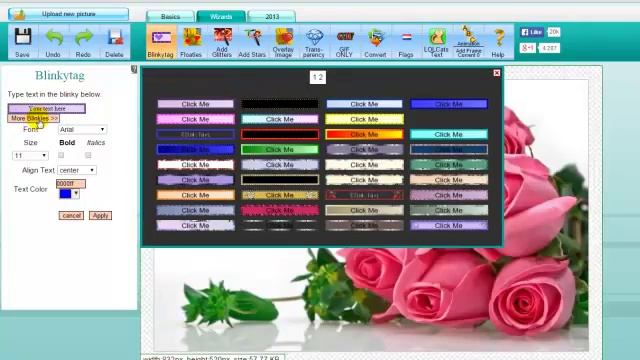Open the Flags tool
The height and width of the screenshot is (360, 640).
coord(406,42)
